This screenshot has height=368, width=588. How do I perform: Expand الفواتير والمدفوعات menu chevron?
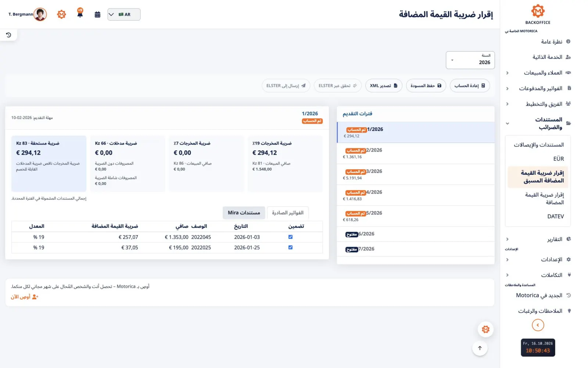(x=507, y=88)
